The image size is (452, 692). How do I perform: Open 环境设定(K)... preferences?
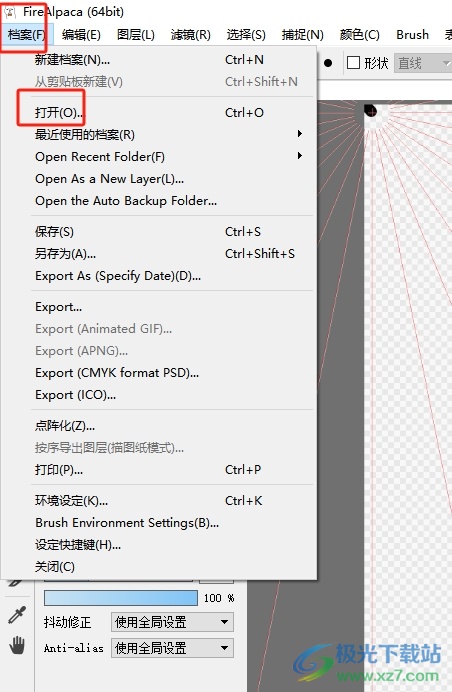(x=159, y=500)
